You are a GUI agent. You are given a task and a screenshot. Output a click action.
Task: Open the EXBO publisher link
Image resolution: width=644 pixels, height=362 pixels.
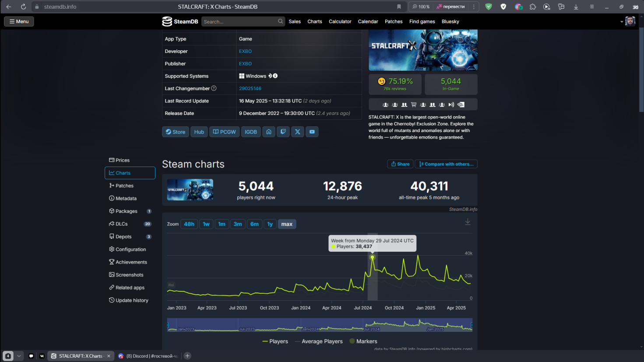click(x=245, y=63)
